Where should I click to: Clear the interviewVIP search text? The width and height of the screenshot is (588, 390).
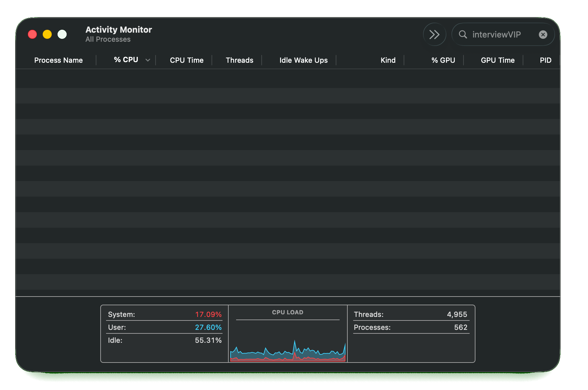coord(543,35)
